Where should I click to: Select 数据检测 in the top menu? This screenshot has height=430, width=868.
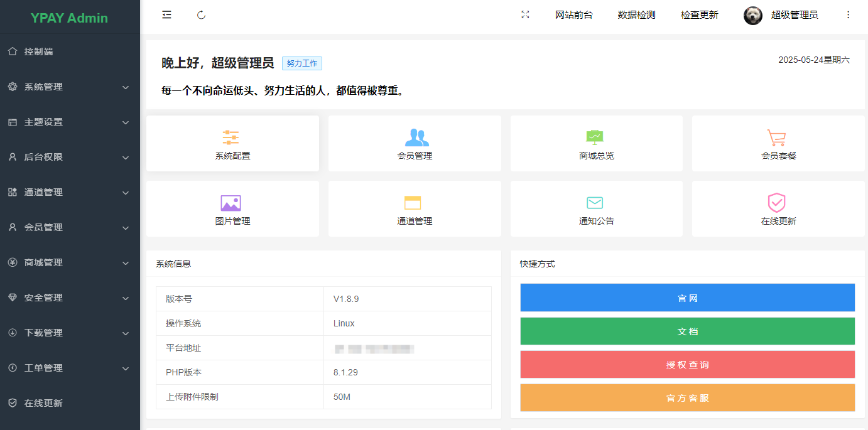pos(636,14)
